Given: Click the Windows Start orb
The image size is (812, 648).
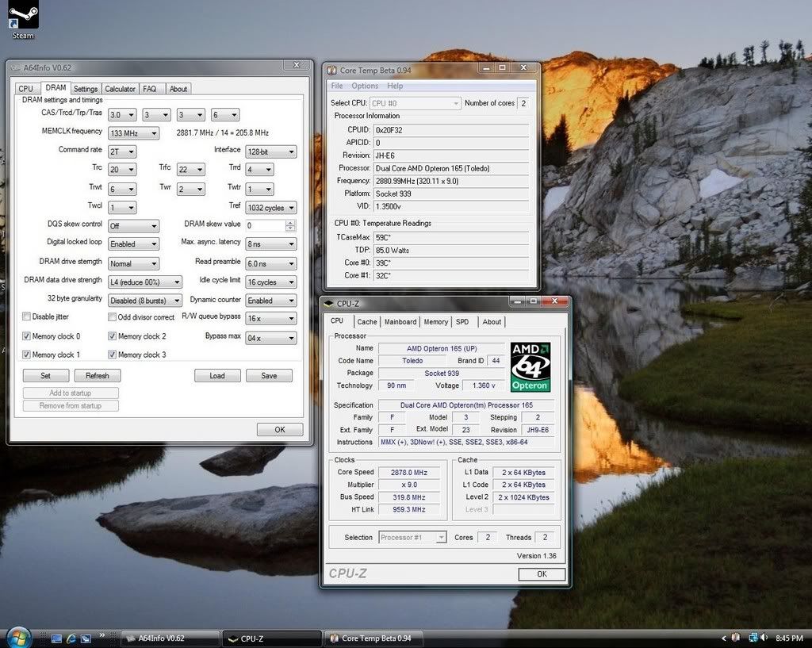Looking at the screenshot, I should (x=19, y=637).
